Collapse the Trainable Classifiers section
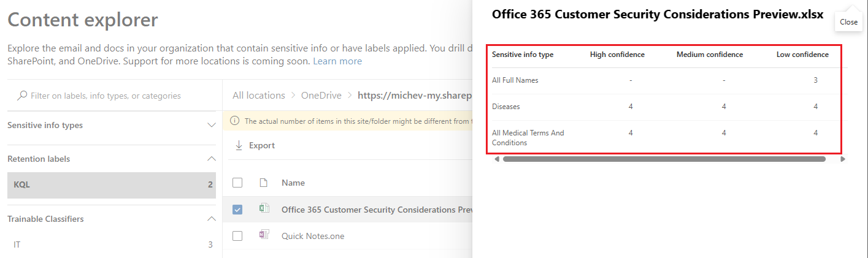Image resolution: width=868 pixels, height=258 pixels. [x=212, y=219]
